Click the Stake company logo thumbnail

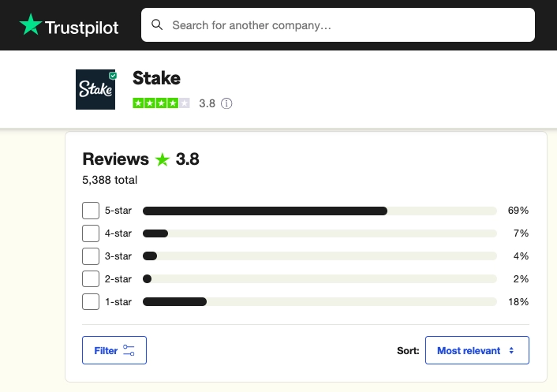coord(95,89)
